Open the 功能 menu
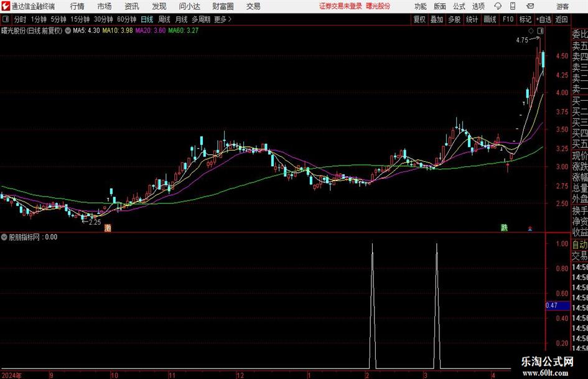Viewport: 588px width, 379px height. tap(421, 6)
